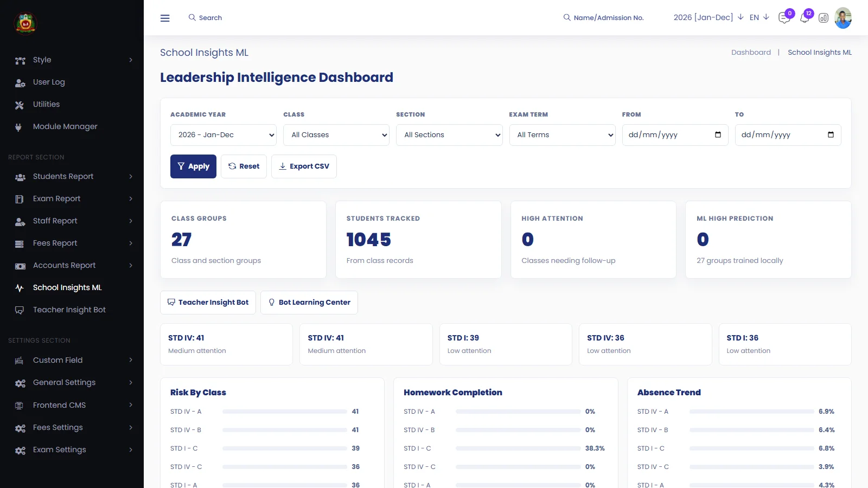Open the All Sections dropdown

pos(449,135)
